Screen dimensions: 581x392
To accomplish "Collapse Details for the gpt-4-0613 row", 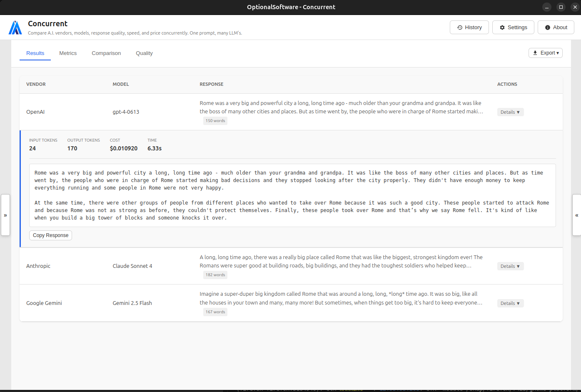I will pyautogui.click(x=510, y=112).
